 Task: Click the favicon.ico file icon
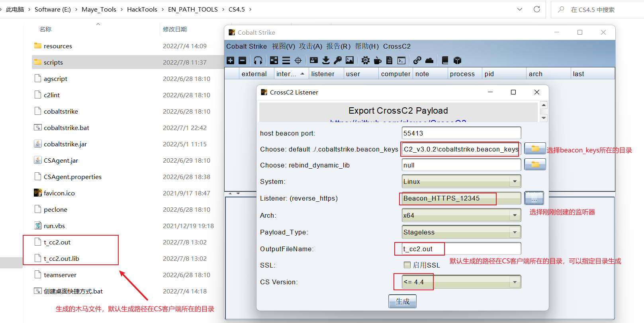38,193
